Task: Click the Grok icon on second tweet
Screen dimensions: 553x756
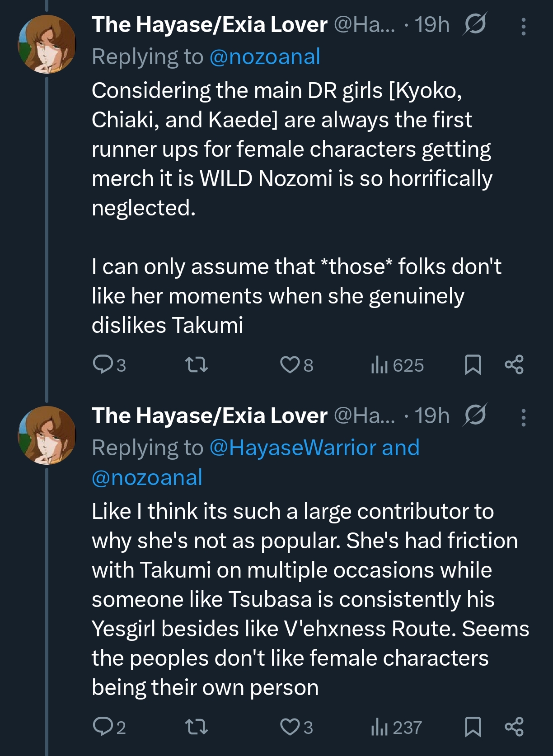Action: [474, 415]
